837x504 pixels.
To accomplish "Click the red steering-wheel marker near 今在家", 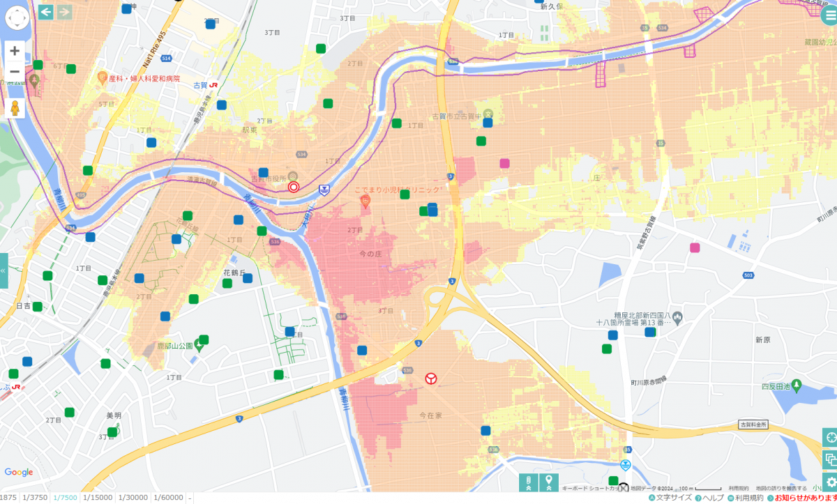I will (x=430, y=379).
